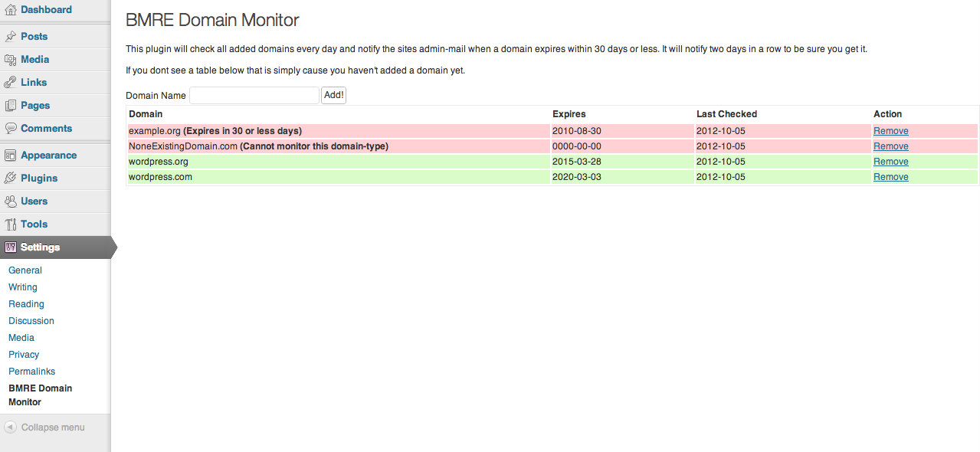Click the Appearance icon
980x452 pixels.
coord(10,155)
